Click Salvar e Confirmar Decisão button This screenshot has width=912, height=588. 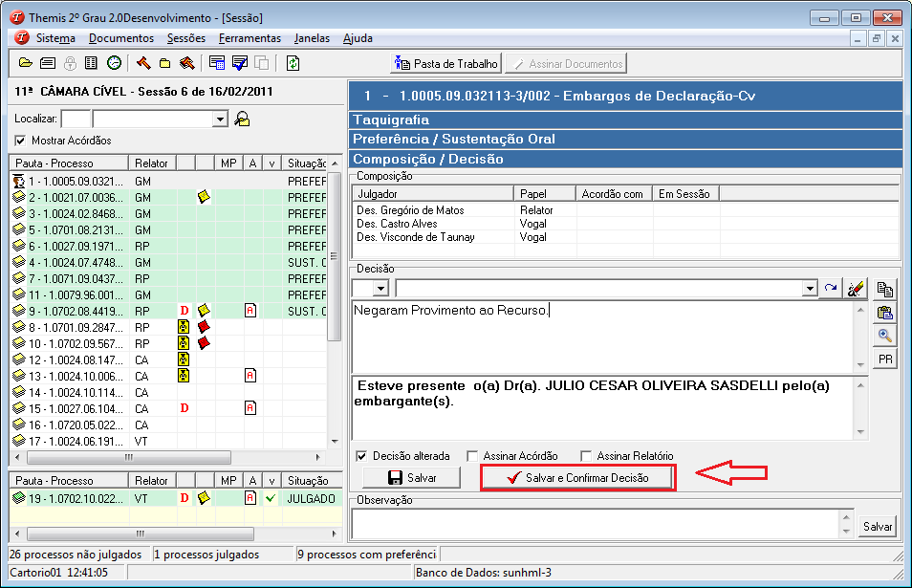pos(578,477)
